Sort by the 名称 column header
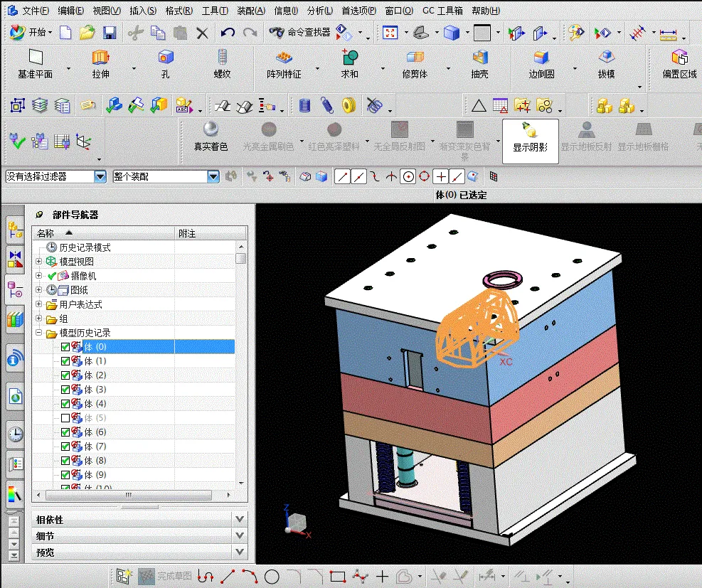This screenshot has height=588, width=702. (103, 233)
